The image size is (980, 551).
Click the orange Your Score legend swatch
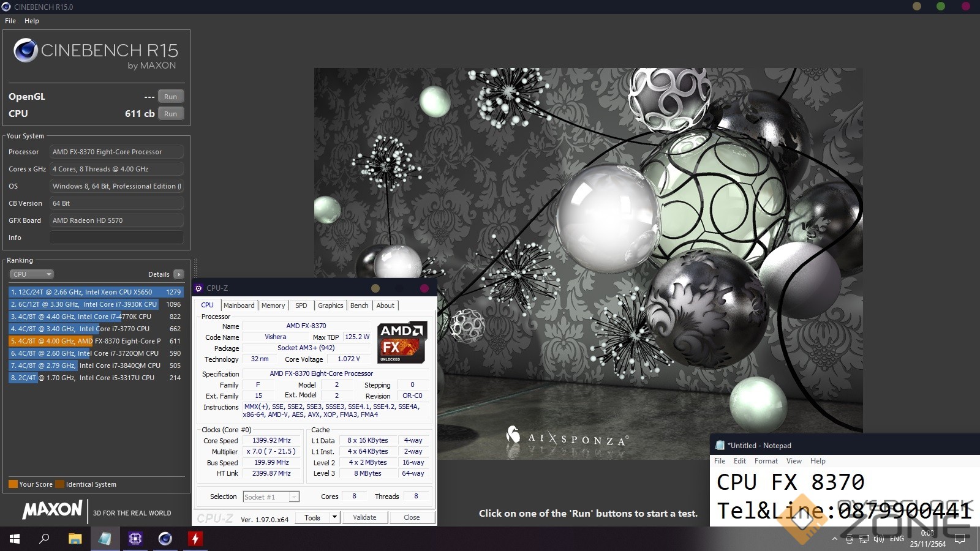point(13,484)
